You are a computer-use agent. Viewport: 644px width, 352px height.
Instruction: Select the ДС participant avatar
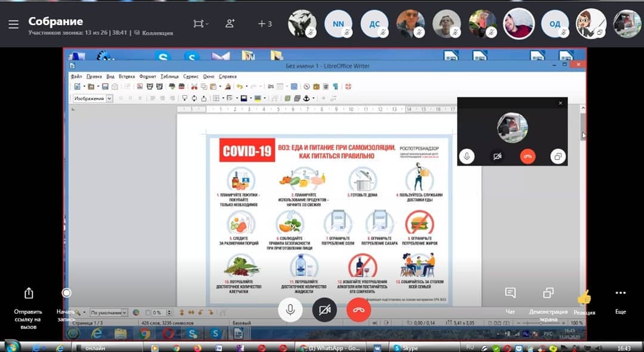(374, 24)
